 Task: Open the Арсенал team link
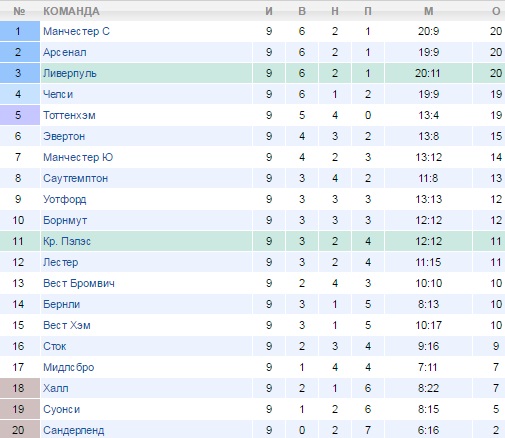click(x=65, y=52)
